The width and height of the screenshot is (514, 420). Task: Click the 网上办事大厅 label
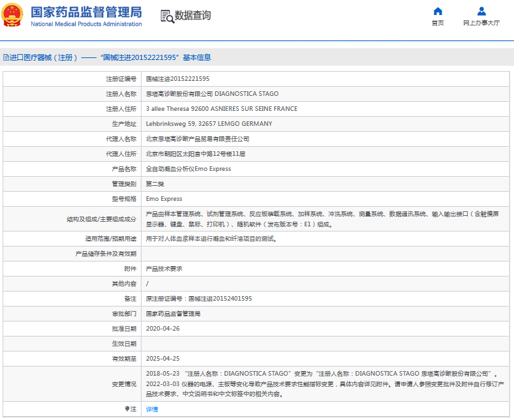[x=481, y=23]
